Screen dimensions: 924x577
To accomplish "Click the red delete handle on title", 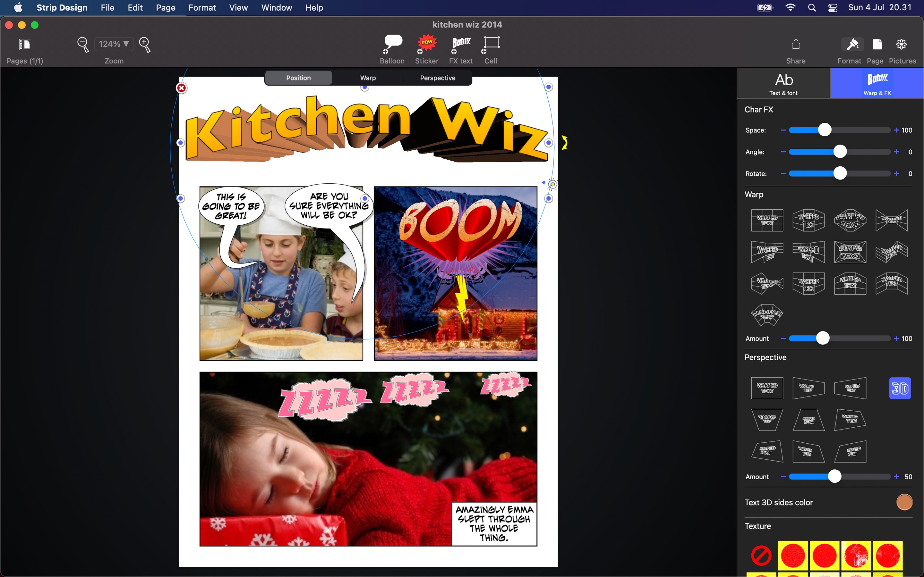I will click(x=182, y=88).
